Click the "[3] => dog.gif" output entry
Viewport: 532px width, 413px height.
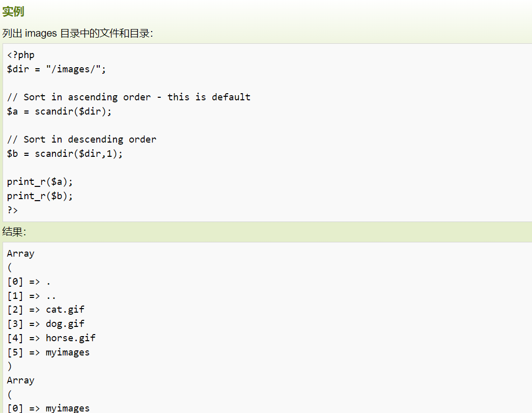46,324
